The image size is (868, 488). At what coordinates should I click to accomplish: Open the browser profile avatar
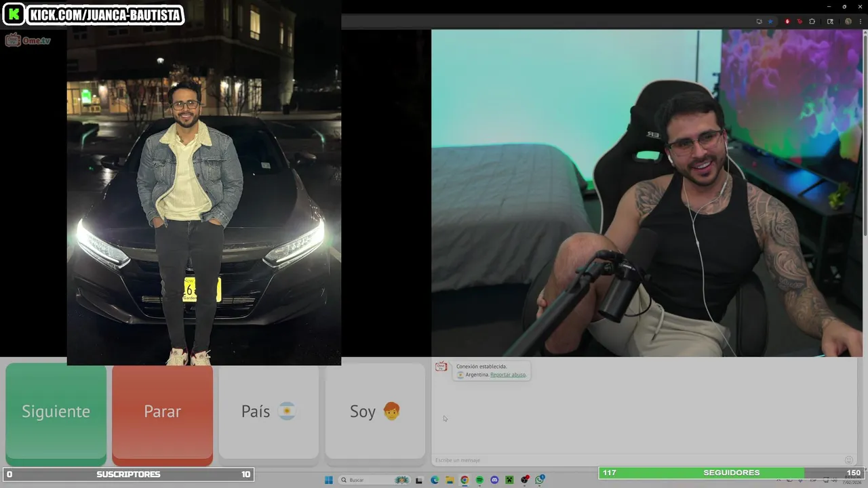[x=848, y=22]
